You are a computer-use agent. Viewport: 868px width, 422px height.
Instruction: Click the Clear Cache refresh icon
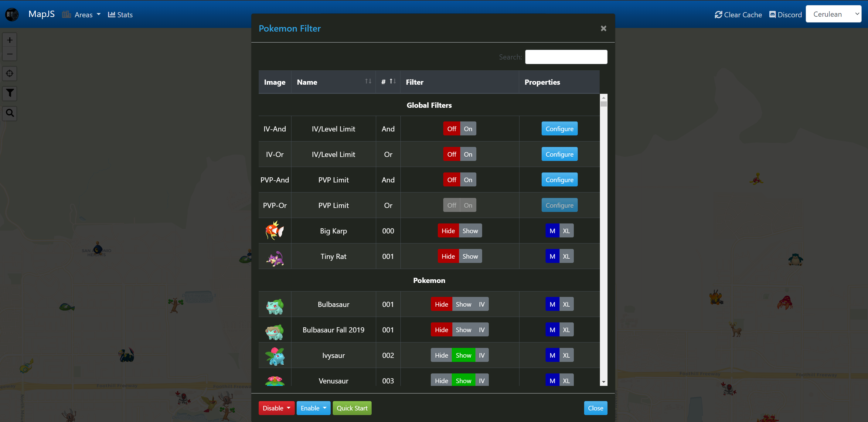(x=718, y=15)
